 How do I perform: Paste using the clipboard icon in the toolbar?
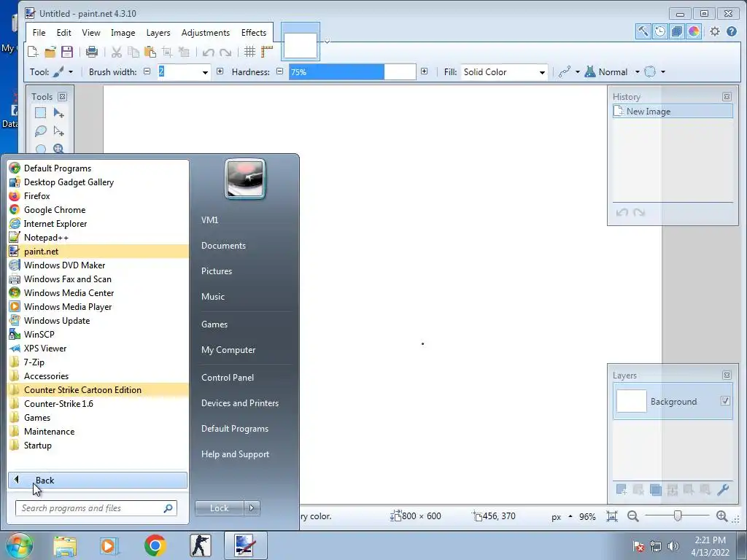(150, 52)
